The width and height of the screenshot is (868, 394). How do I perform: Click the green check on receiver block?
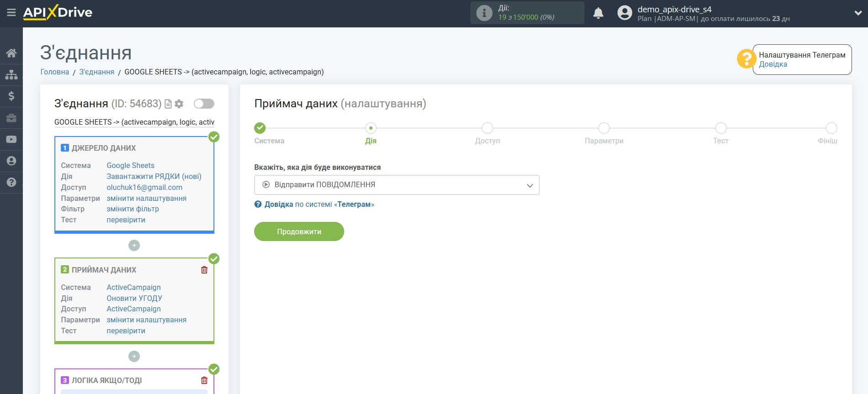tap(214, 259)
